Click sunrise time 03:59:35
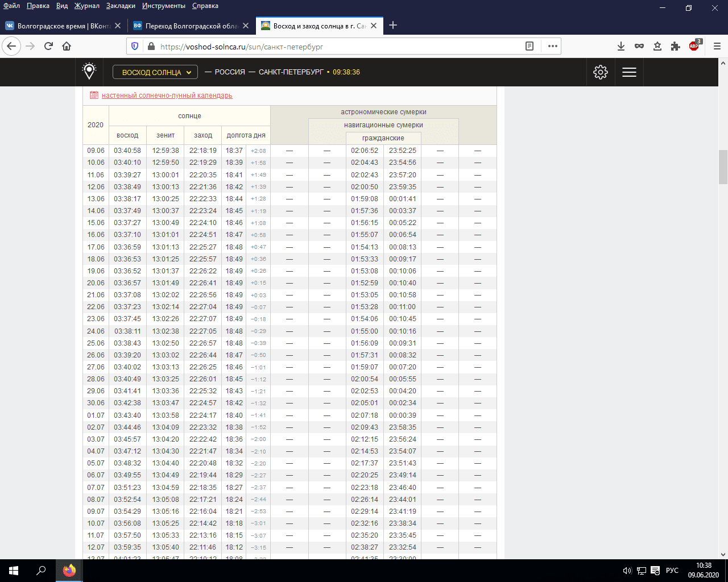The width and height of the screenshot is (728, 582). [x=127, y=547]
